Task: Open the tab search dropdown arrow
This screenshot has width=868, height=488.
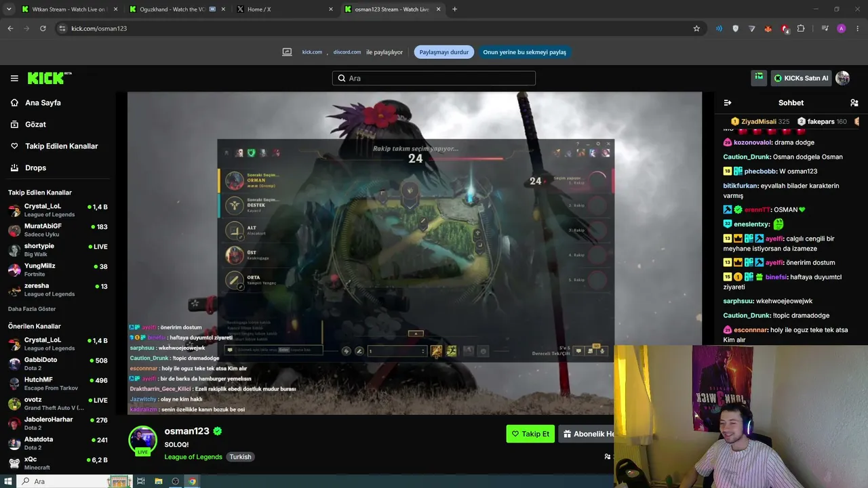Action: click(x=9, y=9)
